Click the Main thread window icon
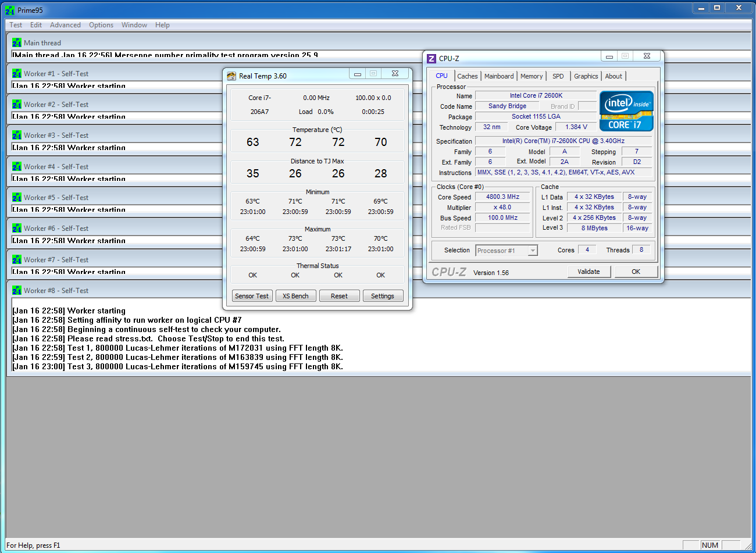Viewport: 756px width, 553px height. click(17, 42)
